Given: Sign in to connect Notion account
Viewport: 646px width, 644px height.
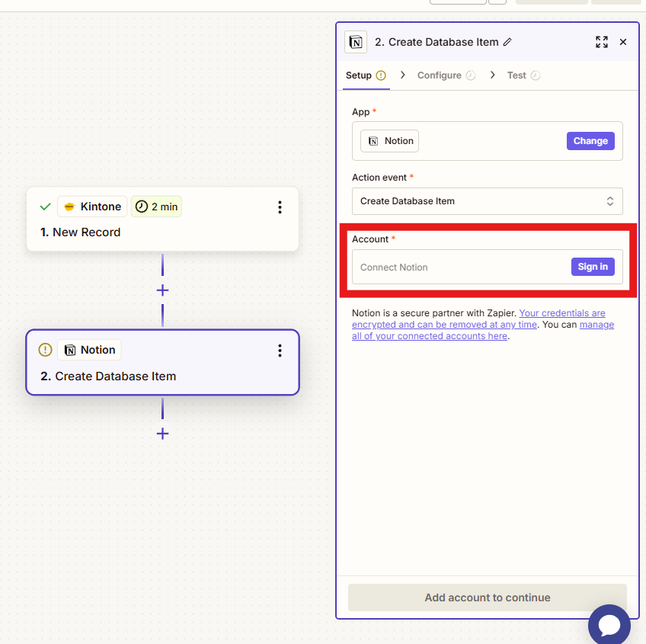Looking at the screenshot, I should [593, 267].
